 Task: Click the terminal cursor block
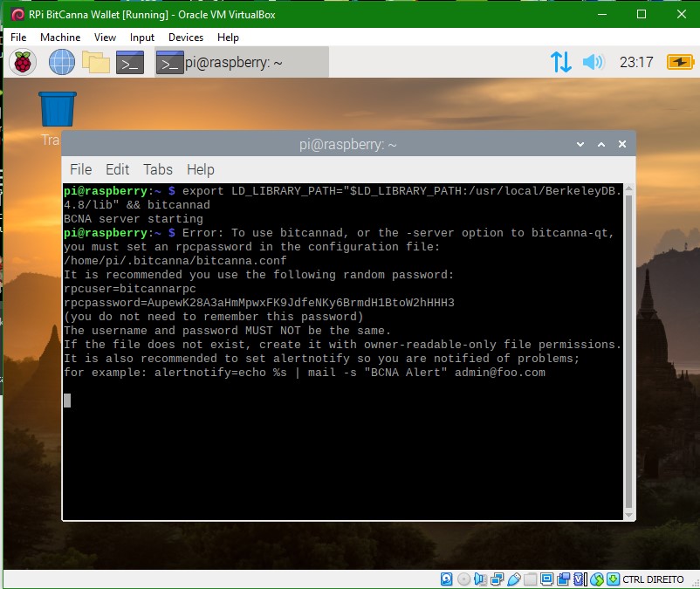tap(67, 401)
